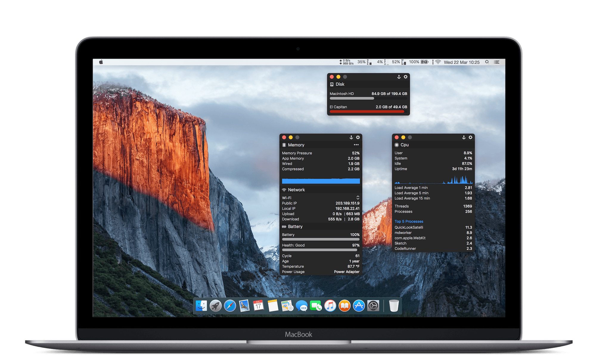The width and height of the screenshot is (596, 364).
Task: Open settings gear in the Disk window
Action: (406, 77)
